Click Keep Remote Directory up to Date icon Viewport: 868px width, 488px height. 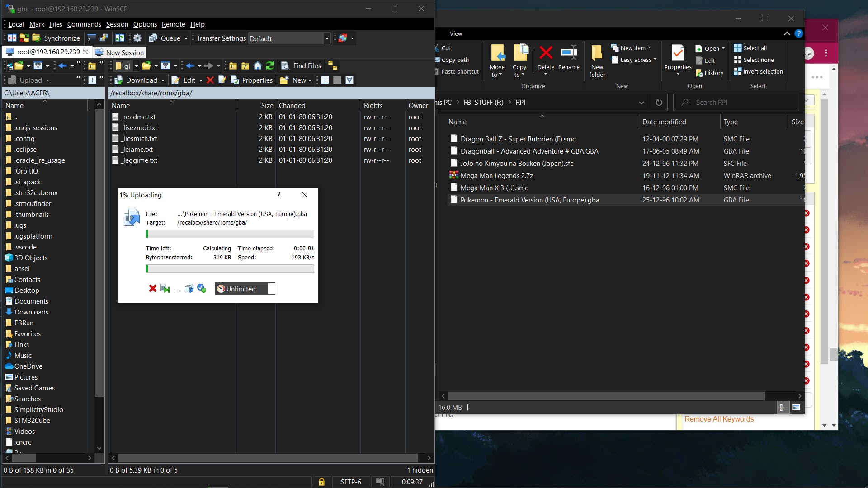[x=24, y=38]
